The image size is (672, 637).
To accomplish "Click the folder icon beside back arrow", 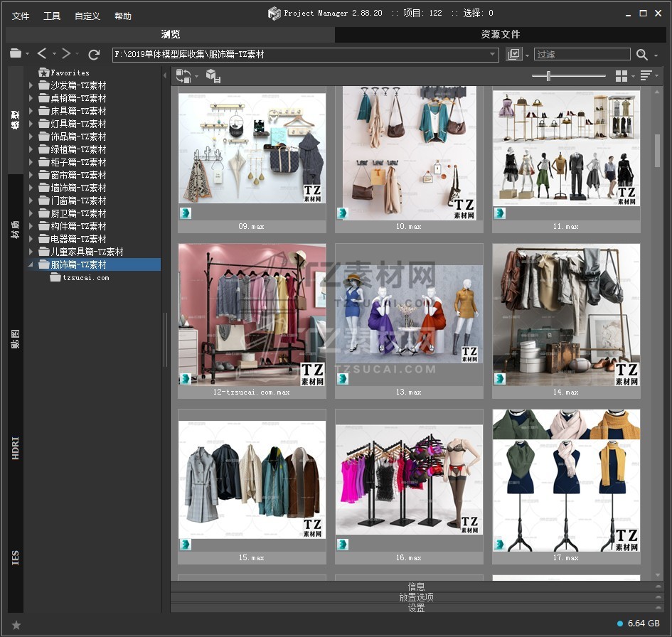I will 16,54.
